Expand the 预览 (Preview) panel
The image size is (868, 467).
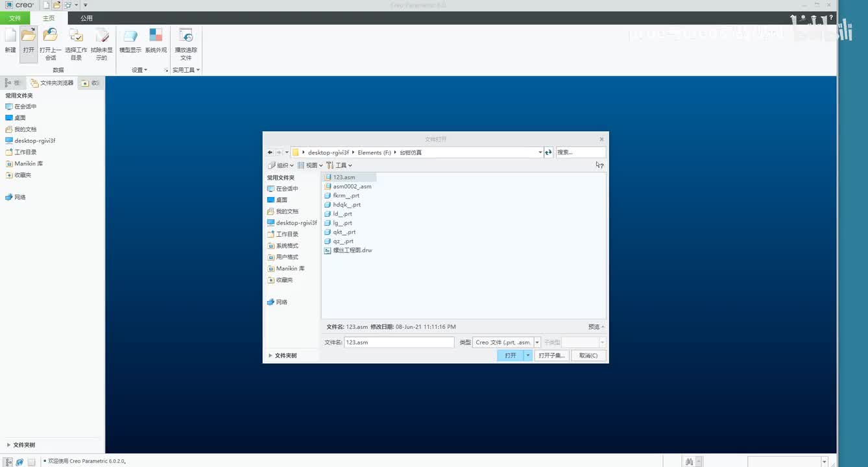[x=596, y=327]
